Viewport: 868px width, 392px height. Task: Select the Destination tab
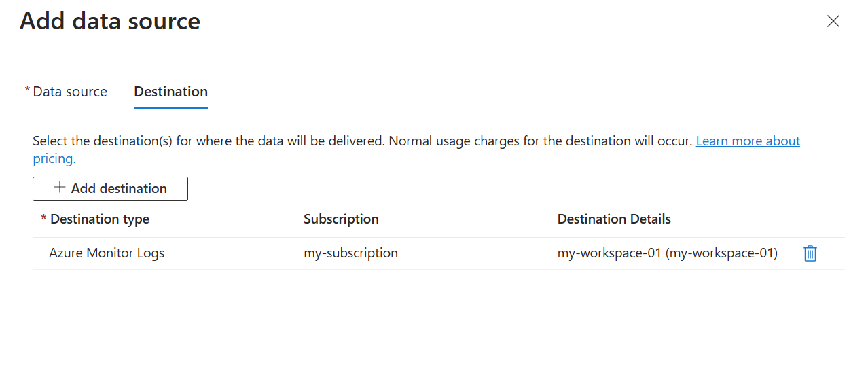click(x=171, y=92)
